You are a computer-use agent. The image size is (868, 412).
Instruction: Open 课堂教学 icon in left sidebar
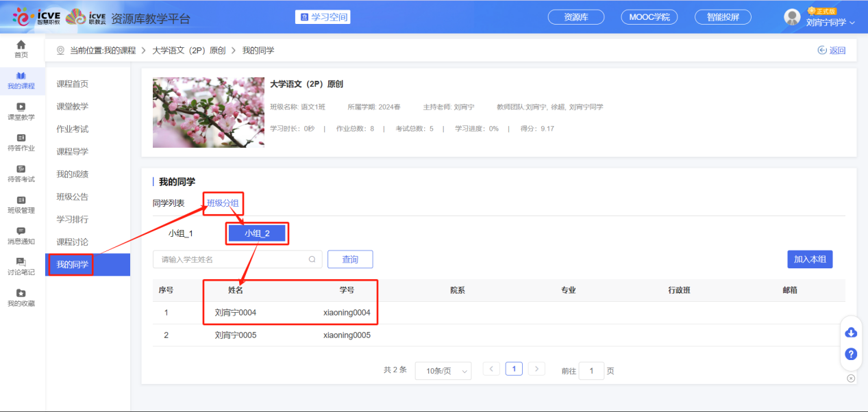[x=21, y=107]
